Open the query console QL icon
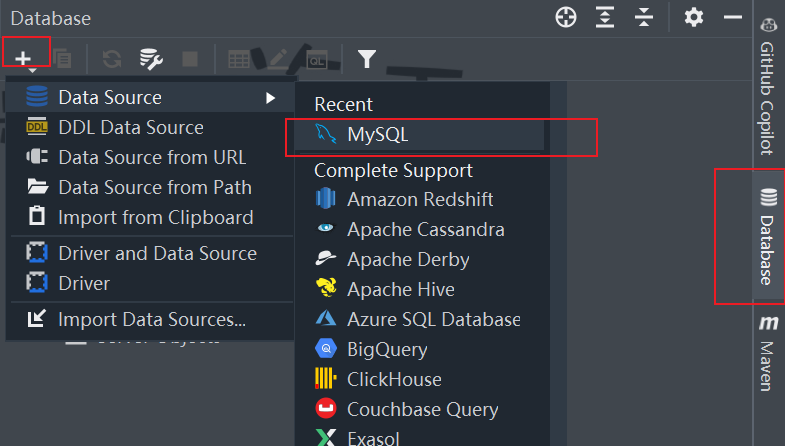Image resolution: width=785 pixels, height=446 pixels. (x=317, y=59)
